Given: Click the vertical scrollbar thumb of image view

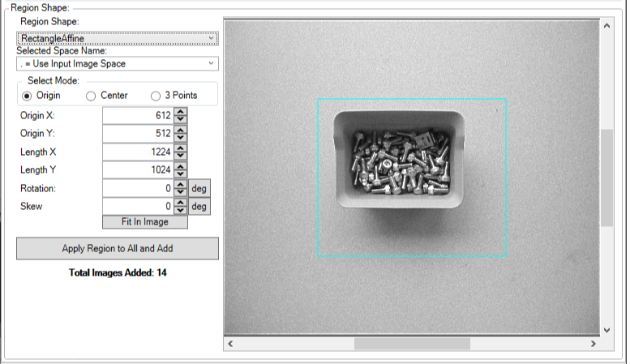Looking at the screenshot, I should pyautogui.click(x=606, y=178).
